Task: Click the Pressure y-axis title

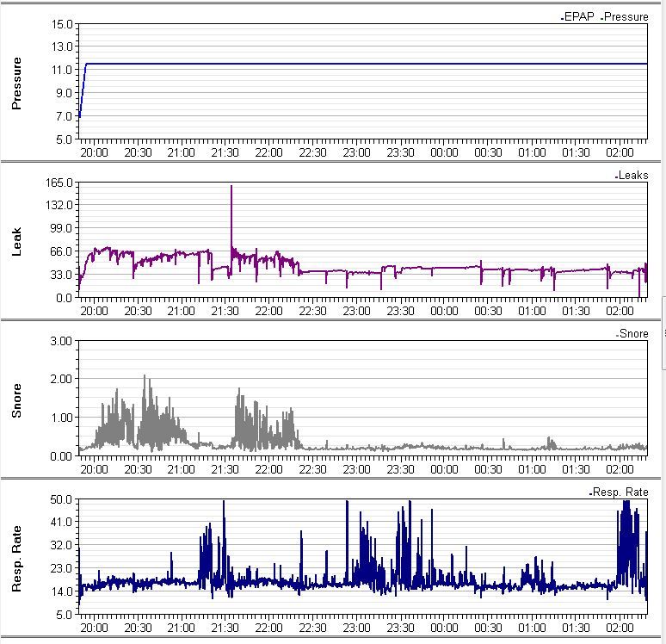Action: pos(15,82)
